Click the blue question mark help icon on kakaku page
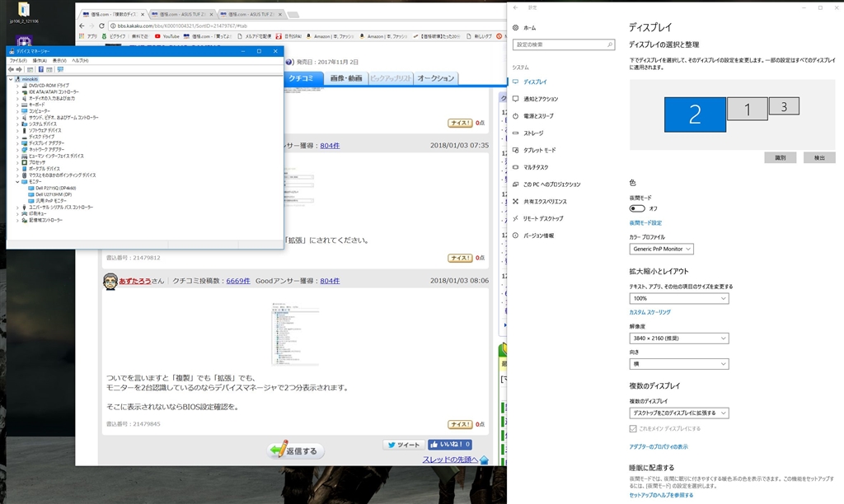 (289, 62)
